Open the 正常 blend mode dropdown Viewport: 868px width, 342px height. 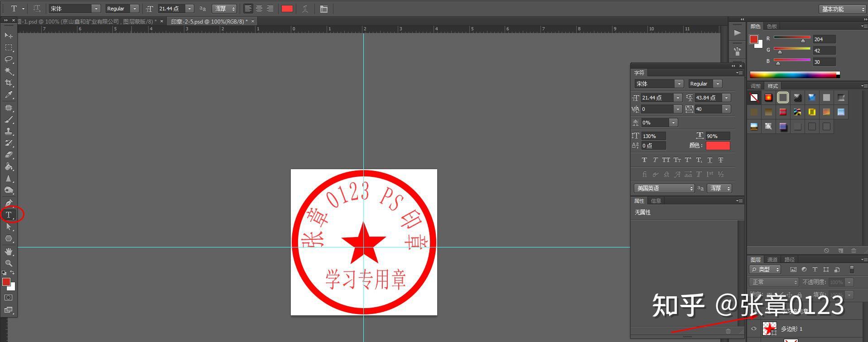[x=773, y=282]
